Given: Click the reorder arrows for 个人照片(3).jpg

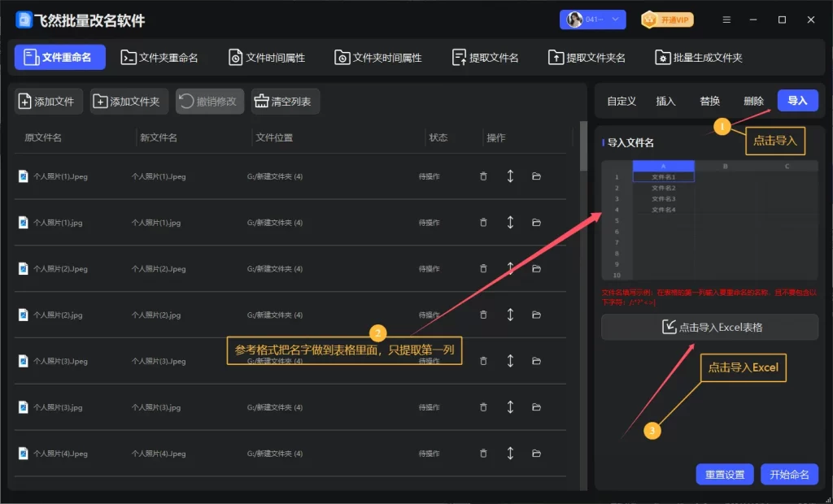Looking at the screenshot, I should click(x=510, y=407).
